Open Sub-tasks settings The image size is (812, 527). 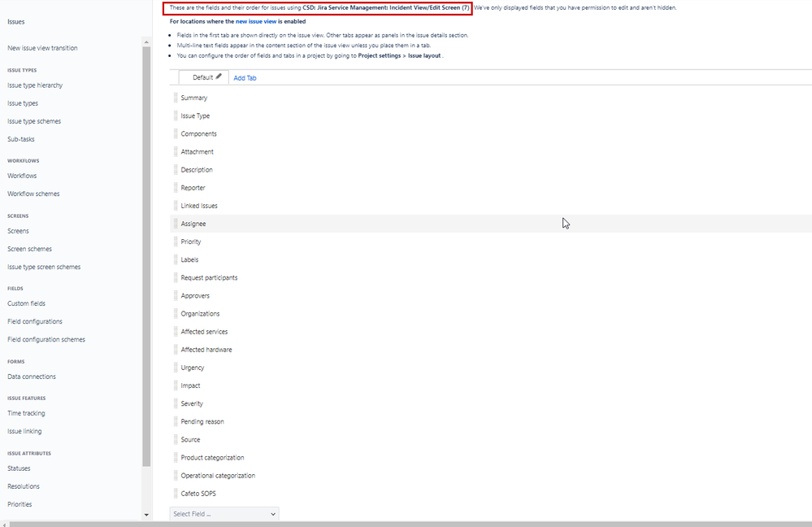20,139
